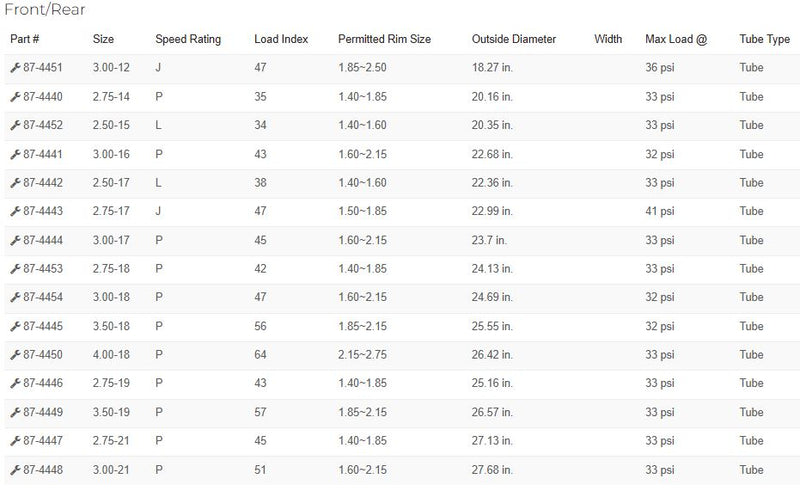The width and height of the screenshot is (800, 491).
Task: Open part number 87-4447 link
Action: [43, 440]
